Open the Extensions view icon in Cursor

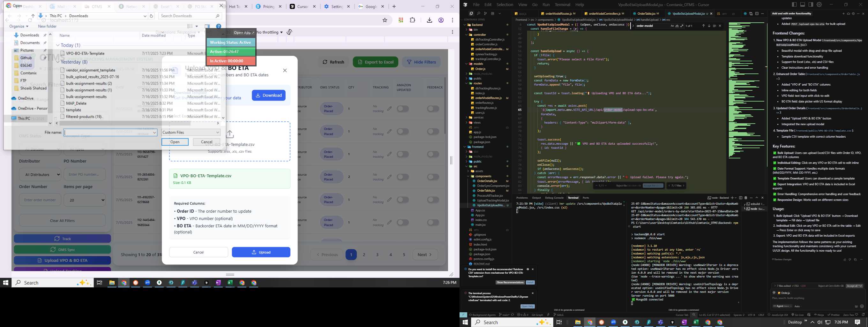tap(493, 13)
